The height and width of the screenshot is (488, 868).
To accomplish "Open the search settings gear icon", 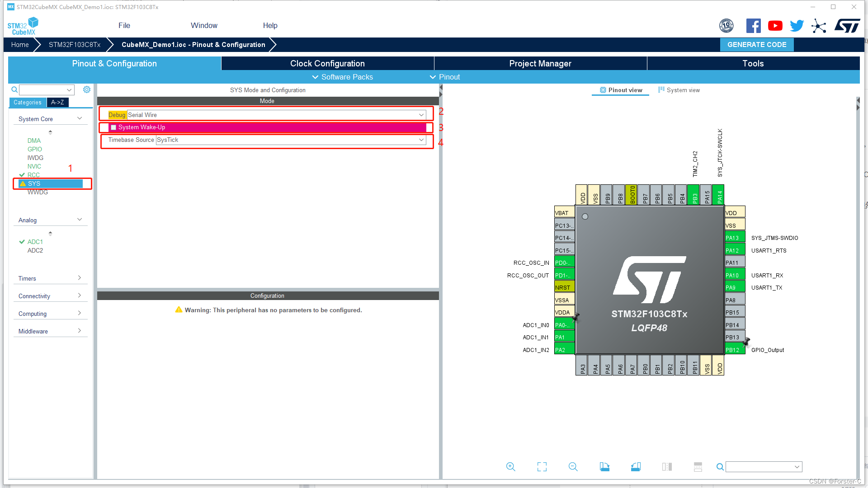I will click(x=86, y=89).
